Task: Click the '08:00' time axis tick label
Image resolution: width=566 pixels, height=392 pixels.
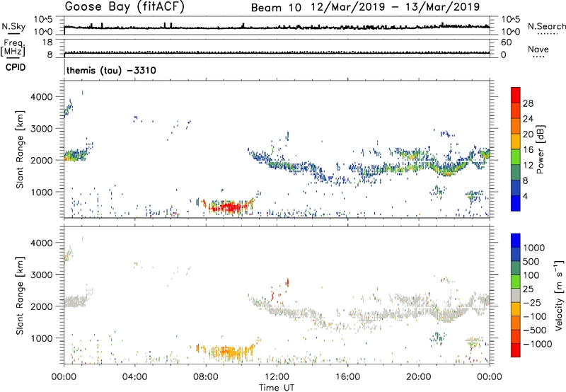Action: click(206, 377)
